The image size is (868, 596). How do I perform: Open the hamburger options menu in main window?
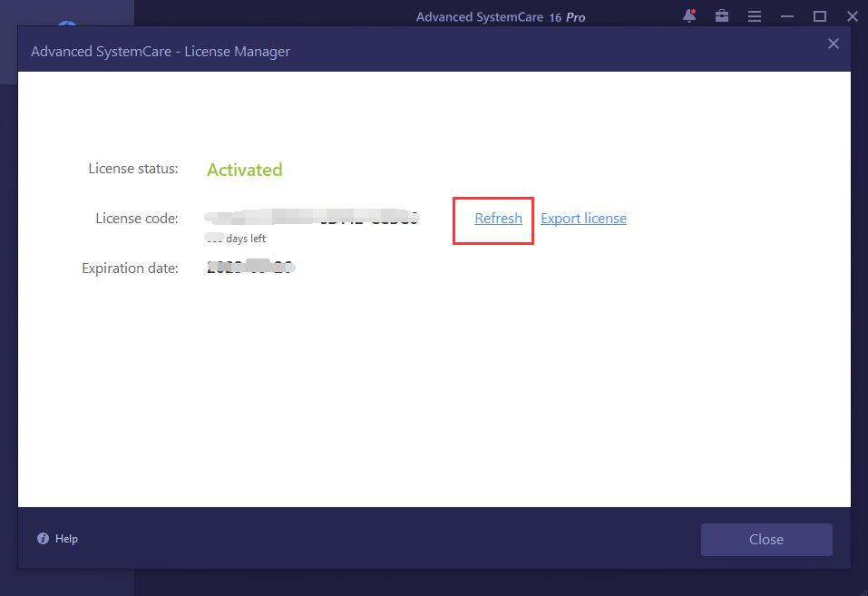pos(755,16)
